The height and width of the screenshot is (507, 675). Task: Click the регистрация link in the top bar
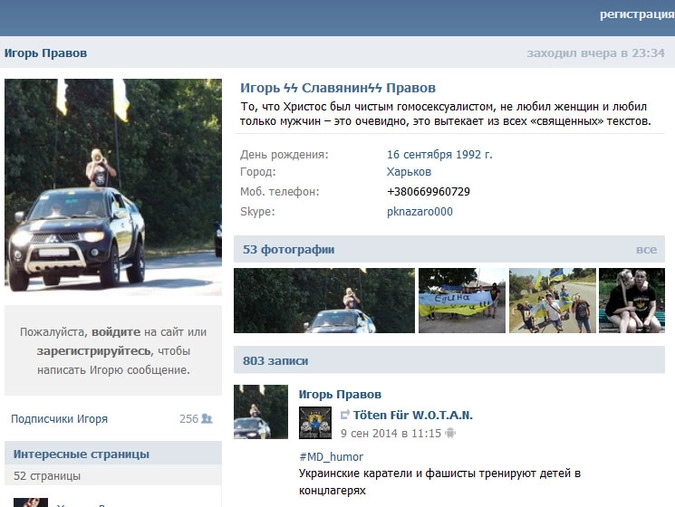coord(636,14)
